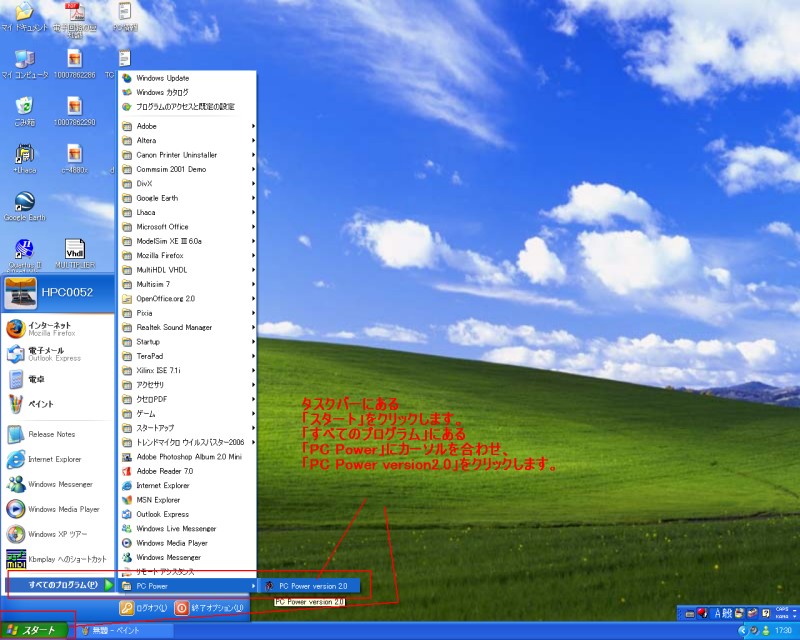The width and height of the screenshot is (800, 640).
Task: Open Windows Media Player in the programs list
Action: [x=187, y=543]
